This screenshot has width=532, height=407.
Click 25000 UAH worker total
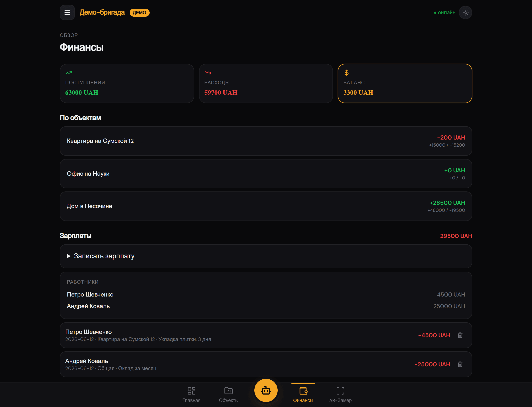point(449,306)
